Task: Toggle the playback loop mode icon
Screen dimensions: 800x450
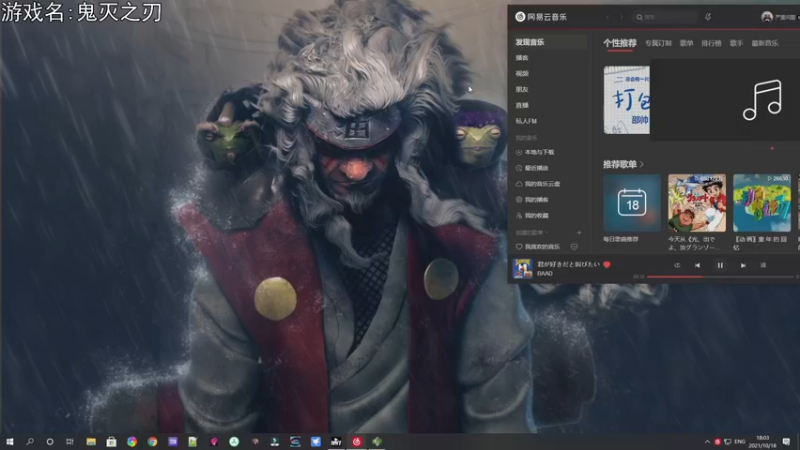Action: coord(677,265)
